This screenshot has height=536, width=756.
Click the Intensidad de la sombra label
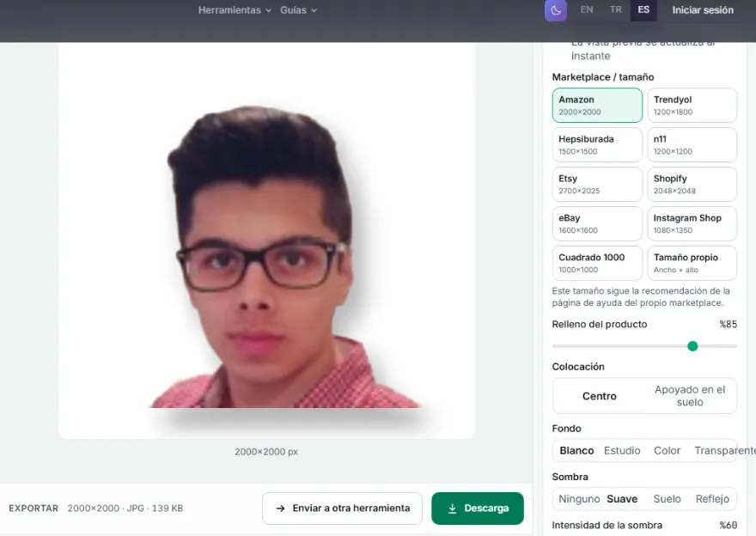coord(607,526)
